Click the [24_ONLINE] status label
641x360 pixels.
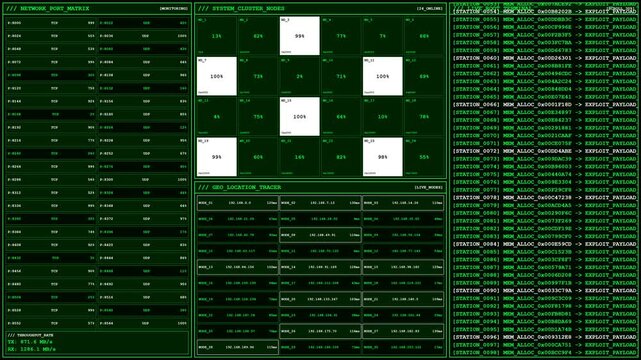point(429,9)
